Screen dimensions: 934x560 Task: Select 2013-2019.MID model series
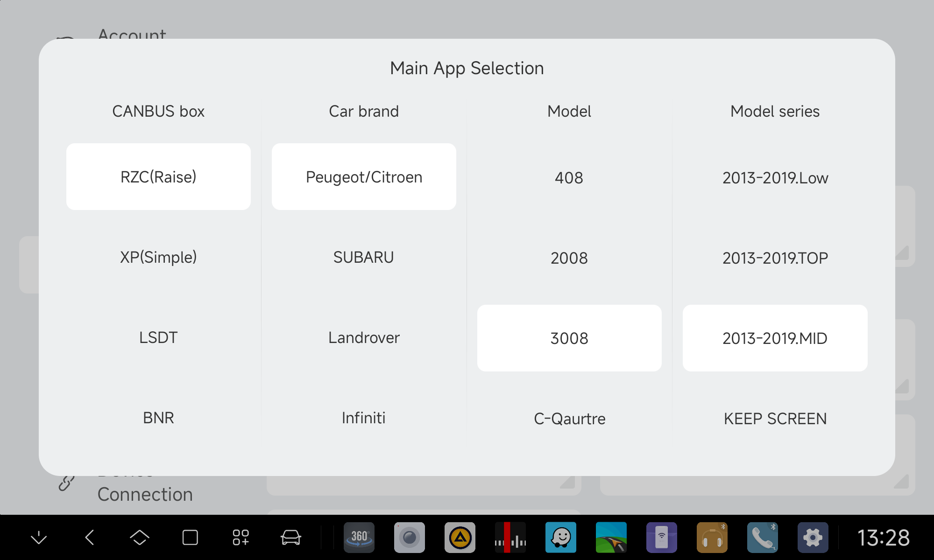(775, 338)
